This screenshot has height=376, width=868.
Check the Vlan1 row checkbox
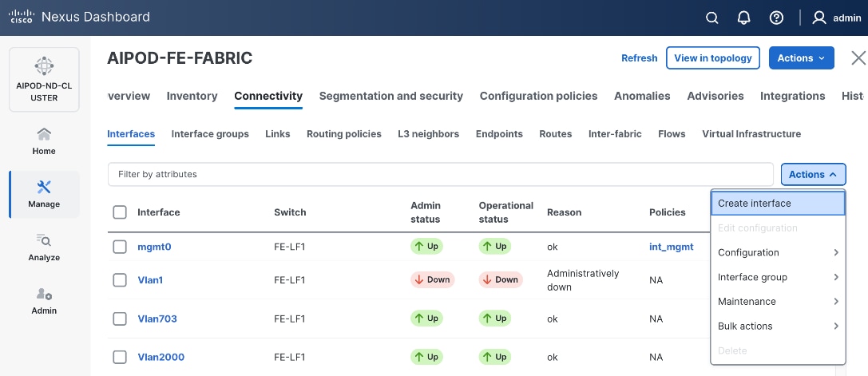coord(120,280)
